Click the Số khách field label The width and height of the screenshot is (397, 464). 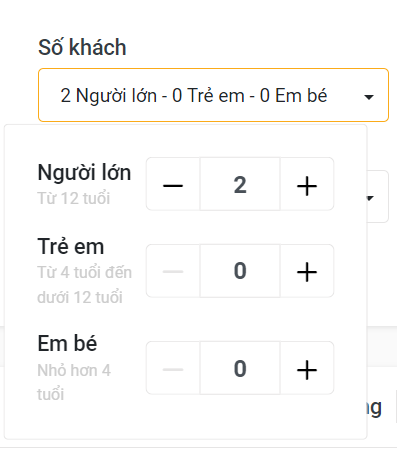pos(82,47)
